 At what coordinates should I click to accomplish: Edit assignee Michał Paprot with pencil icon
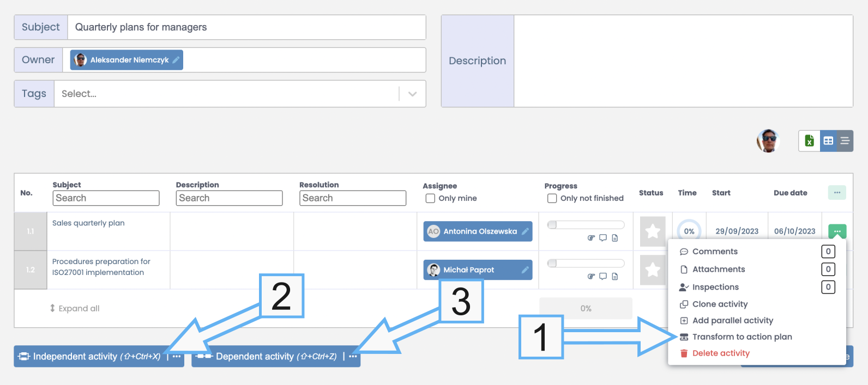(525, 270)
